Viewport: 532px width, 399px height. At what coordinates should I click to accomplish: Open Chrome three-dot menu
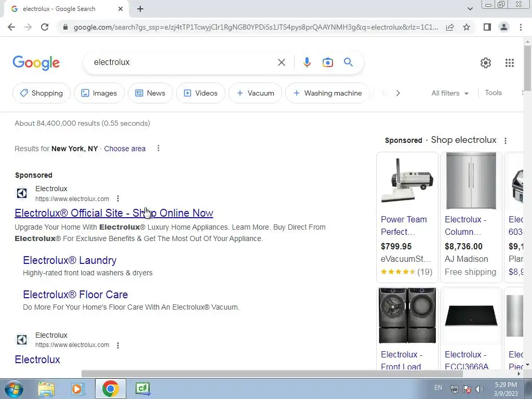point(521,27)
